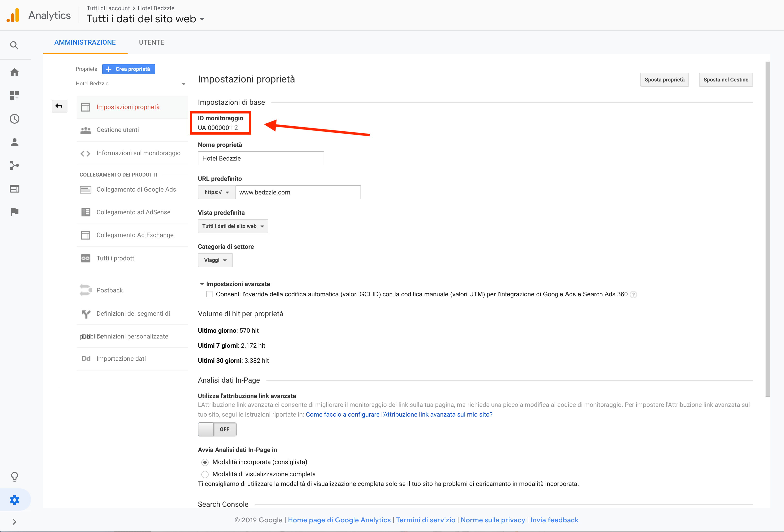Click help question mark beside GCLID option
The image size is (784, 532).
[x=634, y=295]
